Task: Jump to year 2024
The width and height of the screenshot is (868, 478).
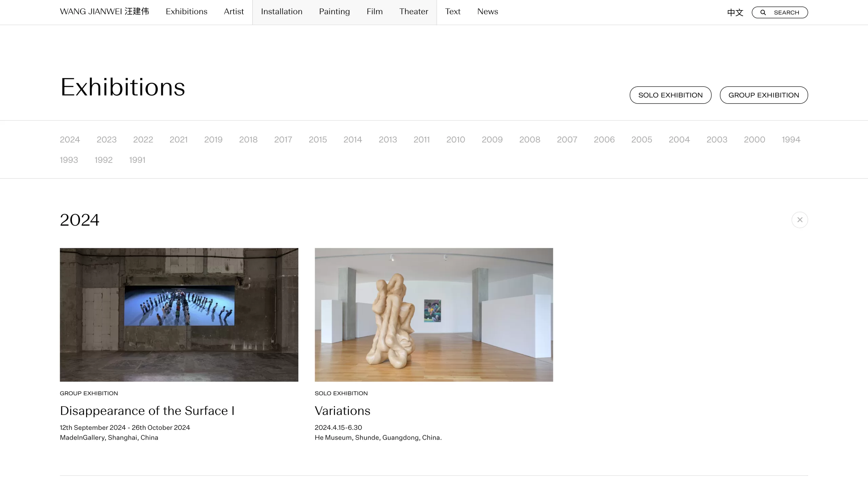Action: pyautogui.click(x=70, y=139)
